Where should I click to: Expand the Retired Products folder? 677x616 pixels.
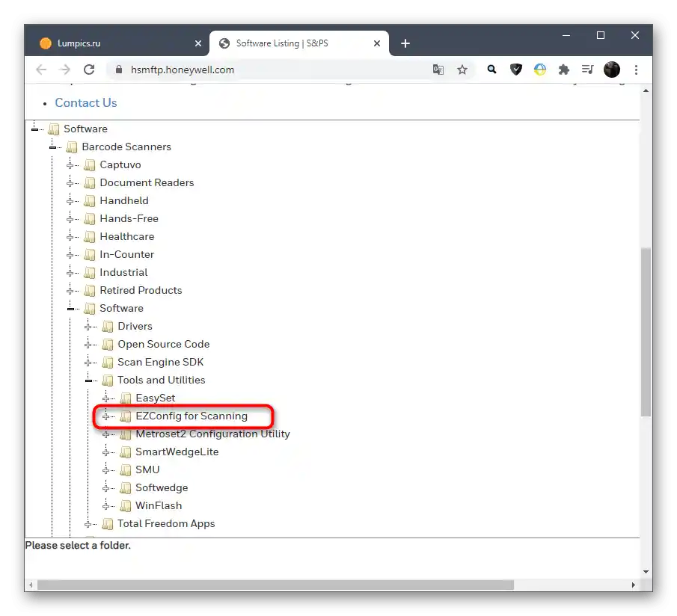click(x=70, y=291)
